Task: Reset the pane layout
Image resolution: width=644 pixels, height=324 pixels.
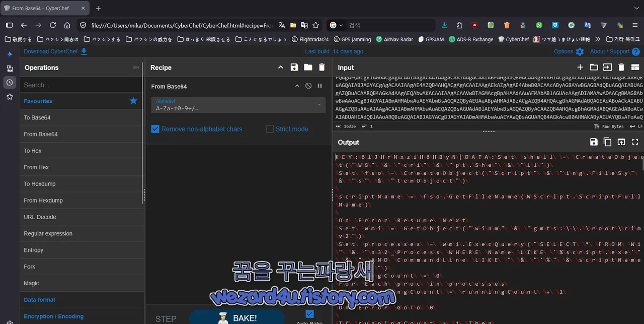Action: click(635, 68)
